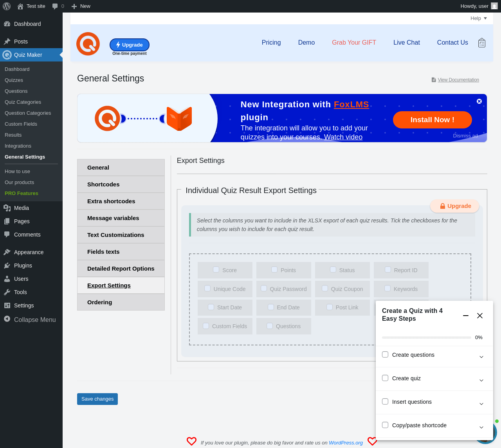The image size is (501, 448).
Task: Check the Create questions step checkbox
Action: click(x=385, y=354)
